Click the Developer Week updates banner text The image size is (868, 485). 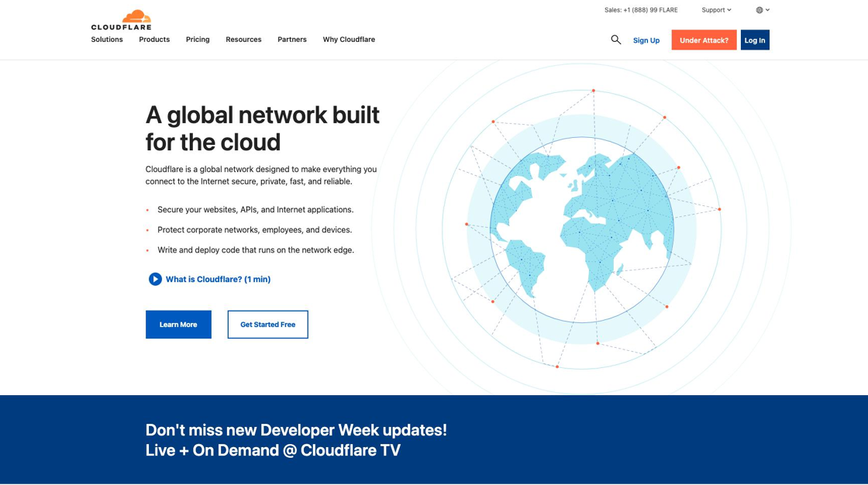pos(296,430)
